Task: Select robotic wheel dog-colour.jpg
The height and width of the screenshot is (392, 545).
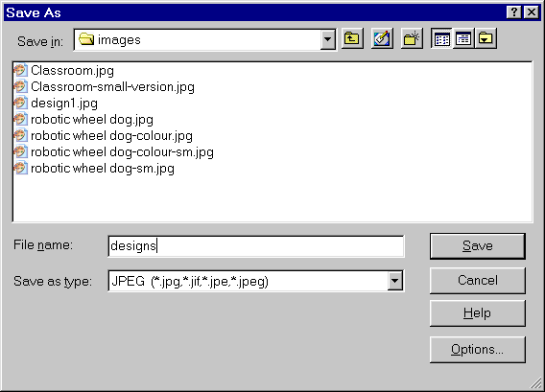Action: coord(111,136)
